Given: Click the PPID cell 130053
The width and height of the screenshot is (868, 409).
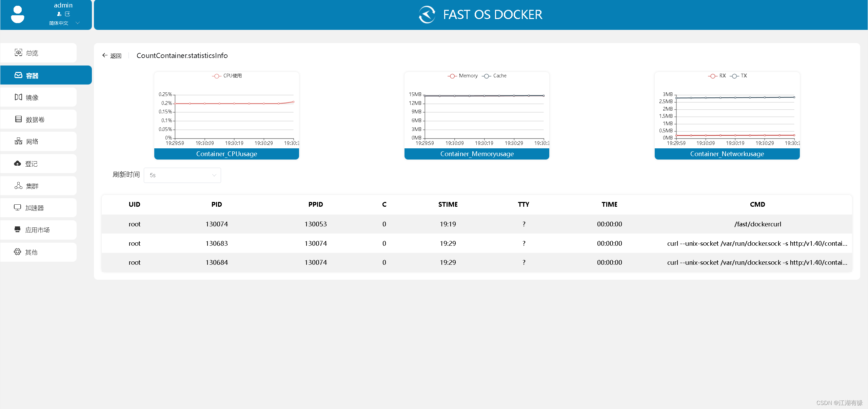Looking at the screenshot, I should point(316,224).
